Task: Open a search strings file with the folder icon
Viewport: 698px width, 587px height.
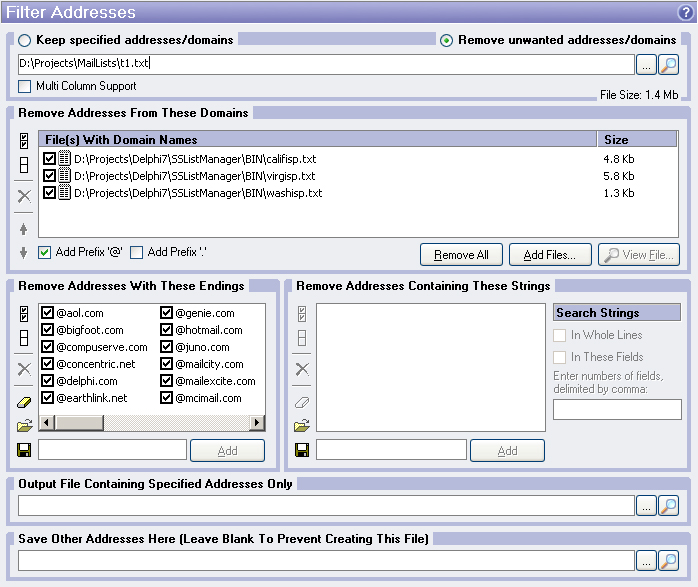Action: tap(303, 426)
